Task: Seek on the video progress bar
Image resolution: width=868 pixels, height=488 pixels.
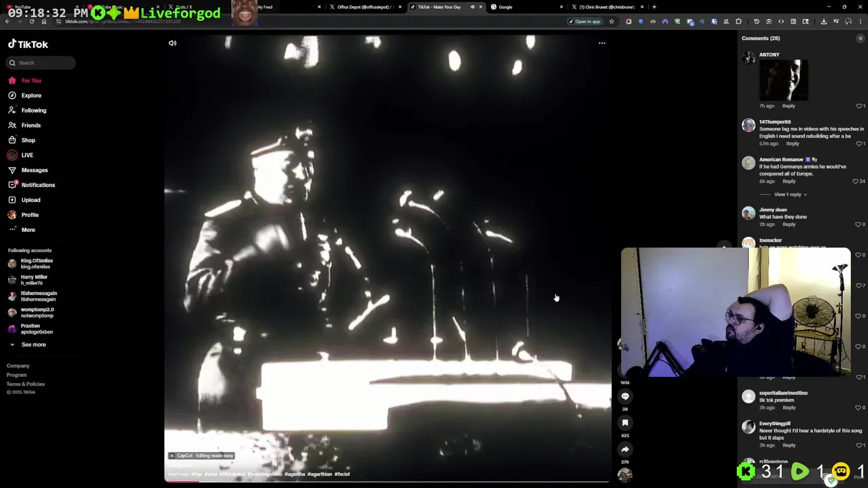Action: (387, 482)
